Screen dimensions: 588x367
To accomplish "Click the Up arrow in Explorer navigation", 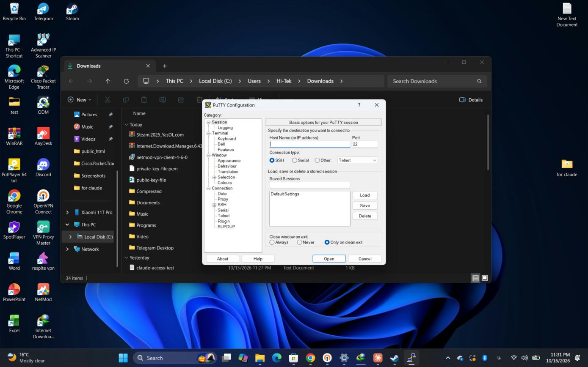I will point(108,81).
